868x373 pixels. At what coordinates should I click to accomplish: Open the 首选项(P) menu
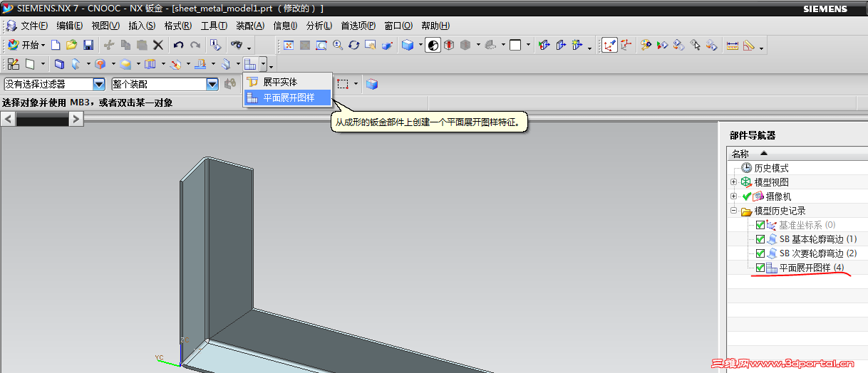[358, 26]
